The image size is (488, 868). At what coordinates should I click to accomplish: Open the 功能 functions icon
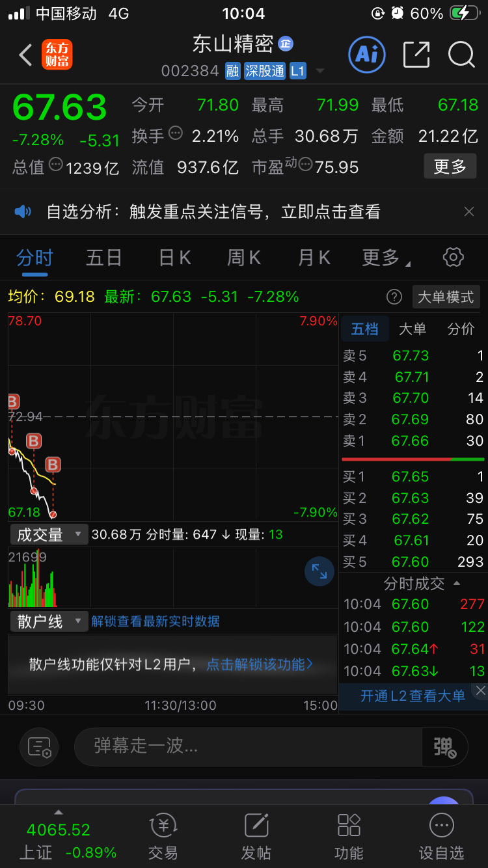(349, 836)
